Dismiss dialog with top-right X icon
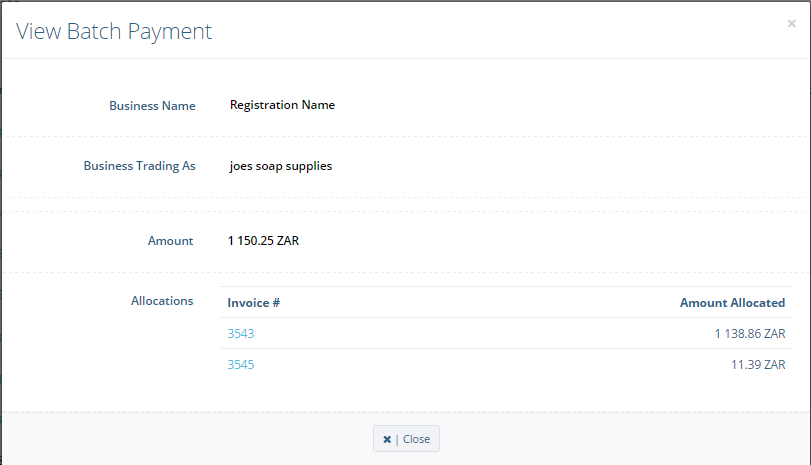The height and width of the screenshot is (465, 811). click(x=791, y=23)
